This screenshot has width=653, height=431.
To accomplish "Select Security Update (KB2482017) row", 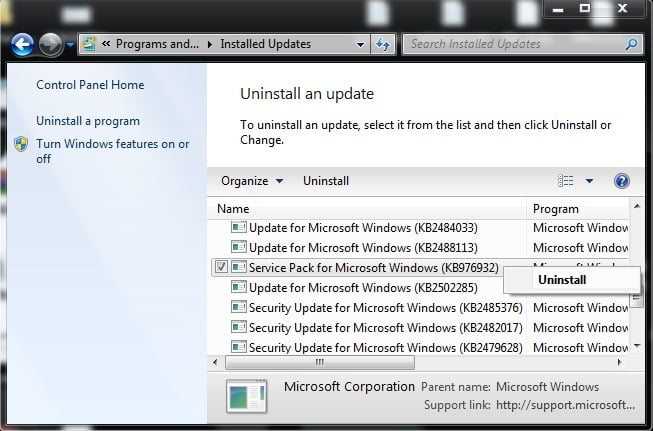I will click(386, 328).
